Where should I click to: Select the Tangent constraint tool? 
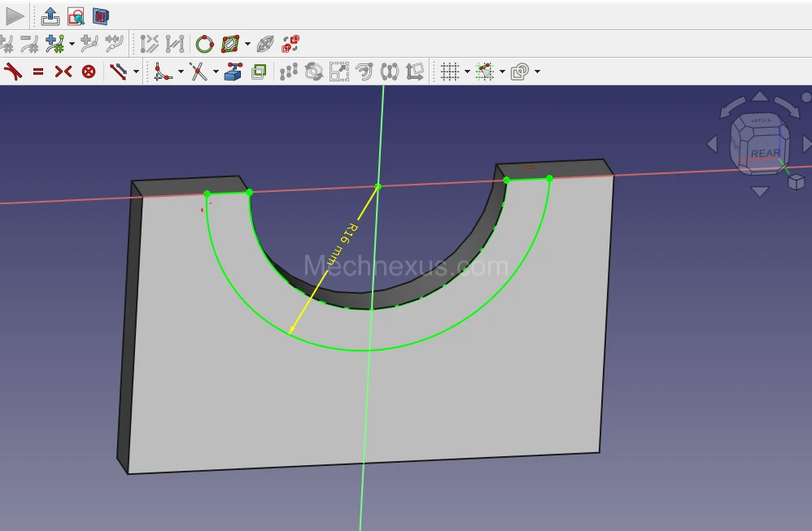[13, 72]
